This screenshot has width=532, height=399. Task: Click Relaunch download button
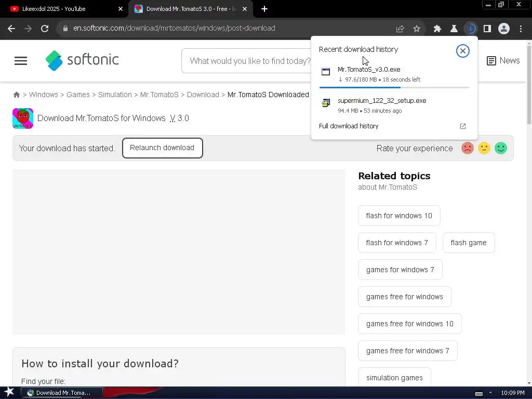[x=162, y=148]
